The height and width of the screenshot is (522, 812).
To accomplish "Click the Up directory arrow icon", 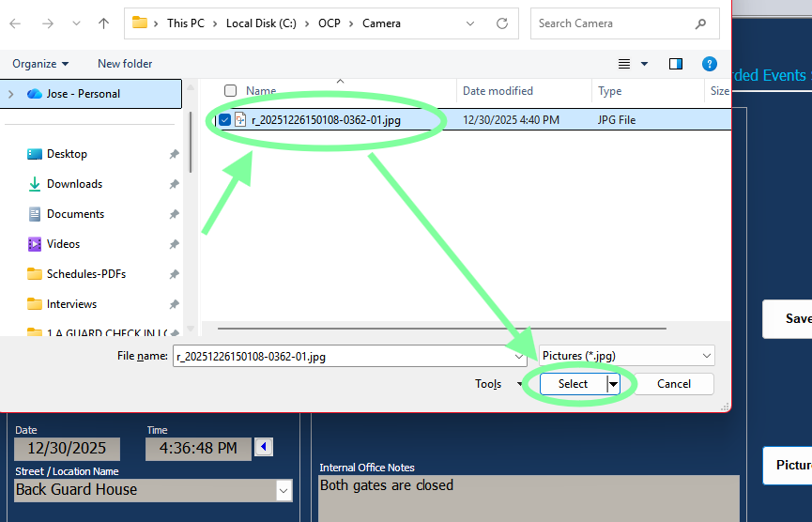I will (x=103, y=23).
